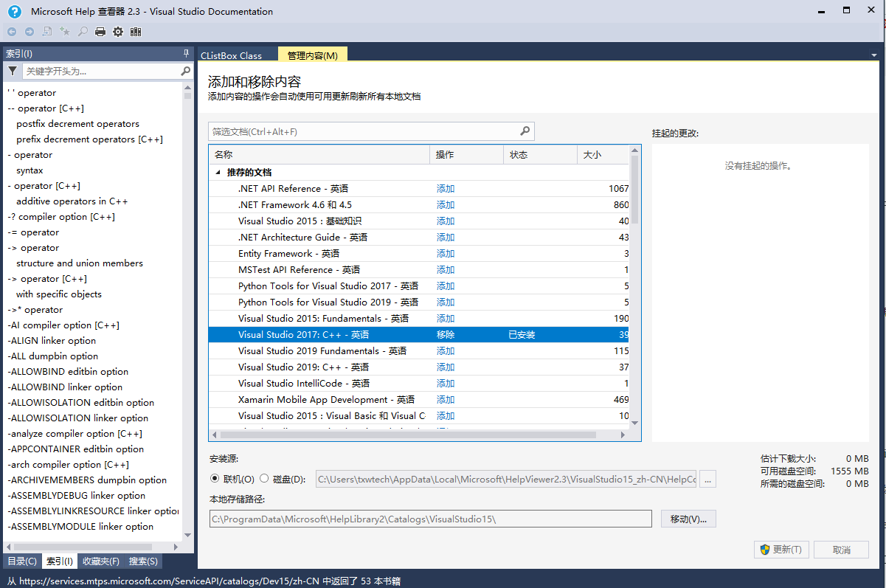
Task: Collapse the 推荐的文档 group
Action: pos(218,173)
